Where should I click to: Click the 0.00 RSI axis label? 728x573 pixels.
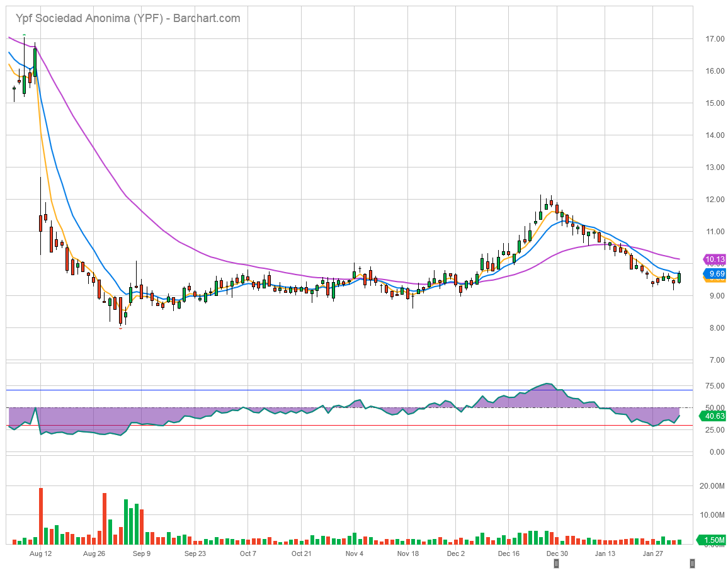click(717, 452)
